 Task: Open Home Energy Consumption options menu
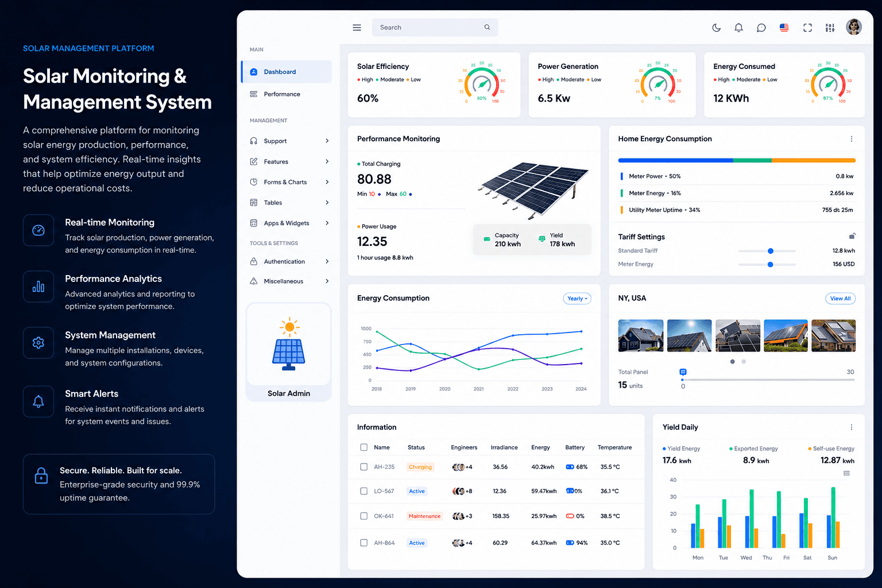(851, 139)
